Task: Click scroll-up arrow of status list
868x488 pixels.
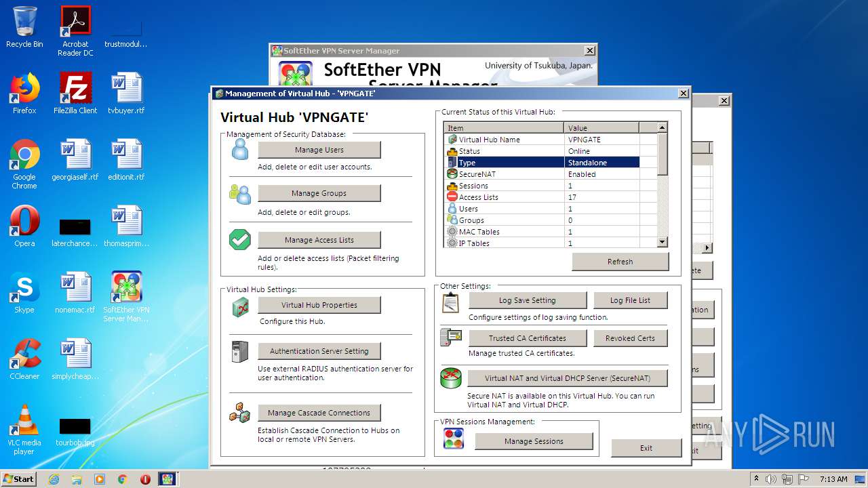Action: click(x=663, y=127)
